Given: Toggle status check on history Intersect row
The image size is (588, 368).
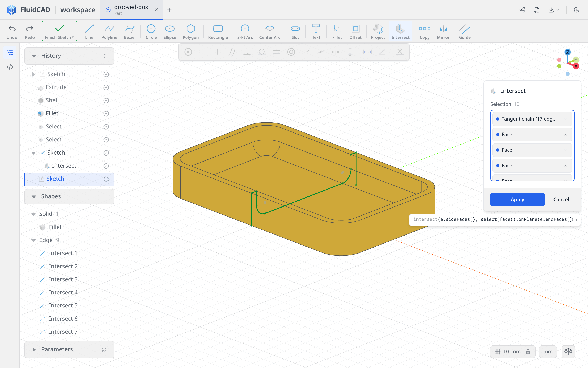Looking at the screenshot, I should (106, 166).
